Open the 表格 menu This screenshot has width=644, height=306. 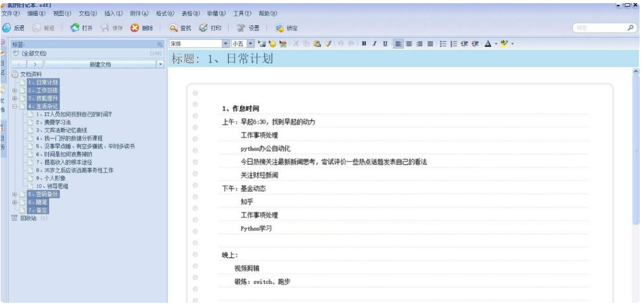pyautogui.click(x=190, y=14)
